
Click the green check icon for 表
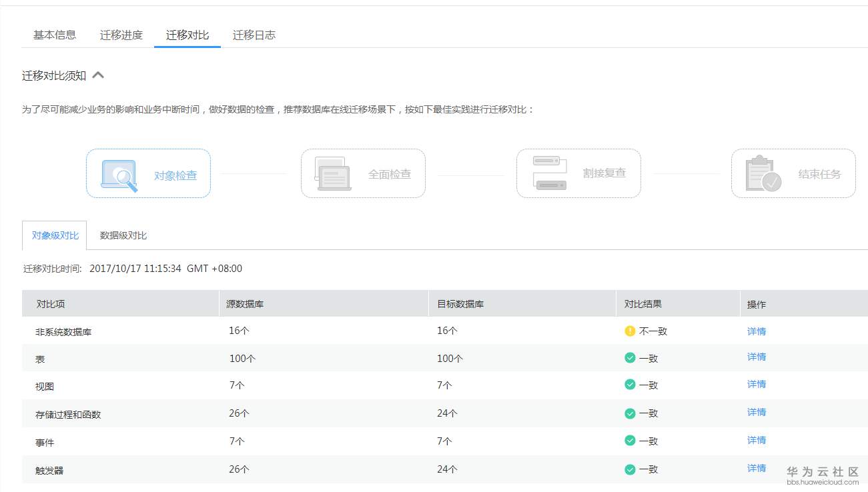[630, 358]
